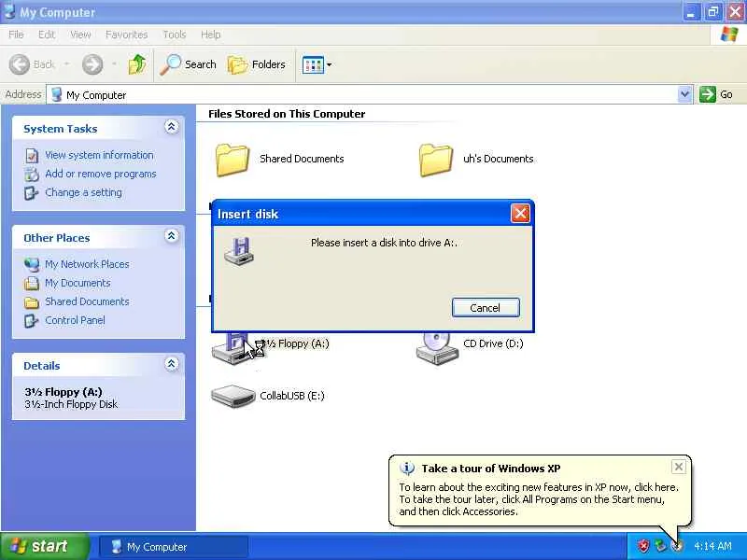Close the Insert disk dialog

point(520,214)
